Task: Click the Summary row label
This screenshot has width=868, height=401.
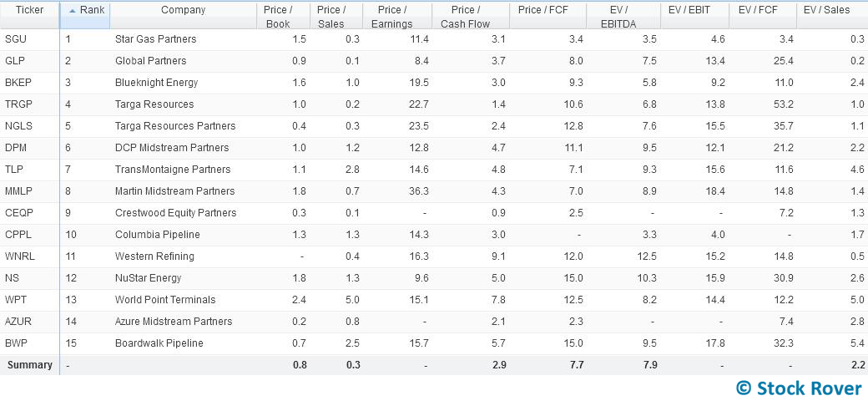Action: 30,365
